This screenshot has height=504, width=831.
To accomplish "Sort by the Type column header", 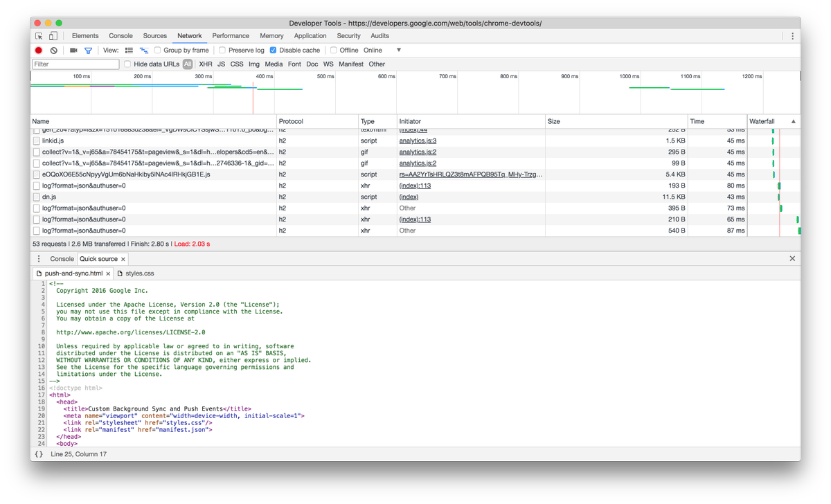I will [377, 121].
